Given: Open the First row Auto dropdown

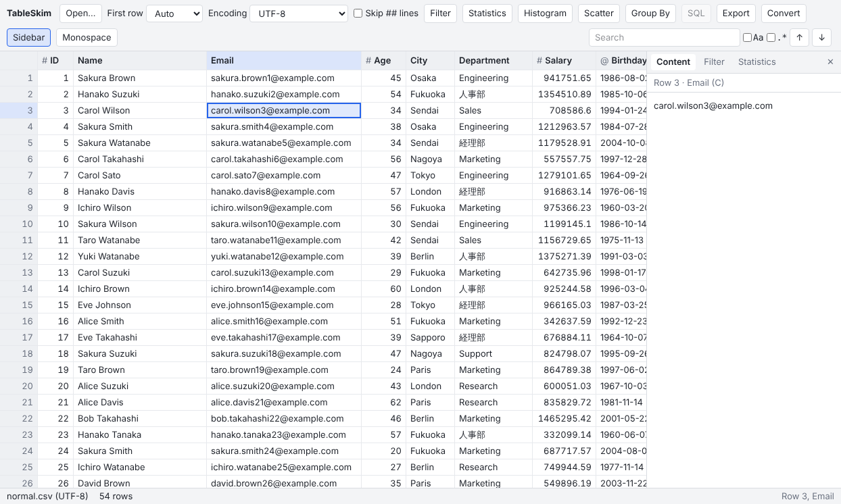Looking at the screenshot, I should click(x=174, y=14).
